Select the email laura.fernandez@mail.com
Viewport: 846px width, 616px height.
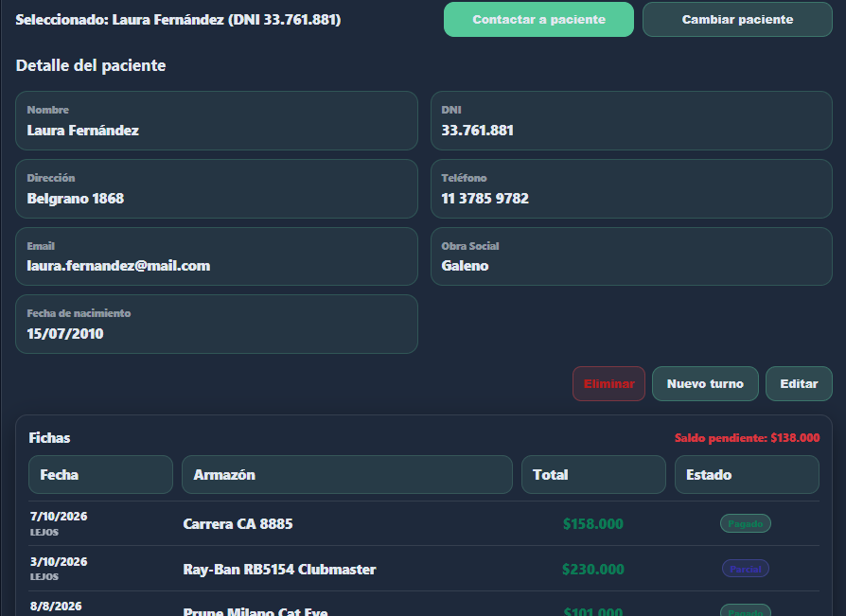tap(118, 266)
